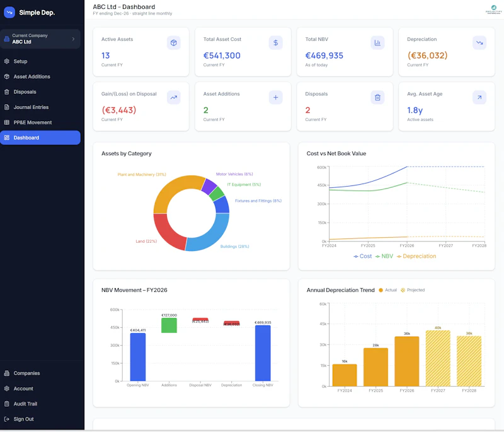The width and height of the screenshot is (504, 432).
Task: Select the Dashboard sidebar item
Action: [40, 137]
